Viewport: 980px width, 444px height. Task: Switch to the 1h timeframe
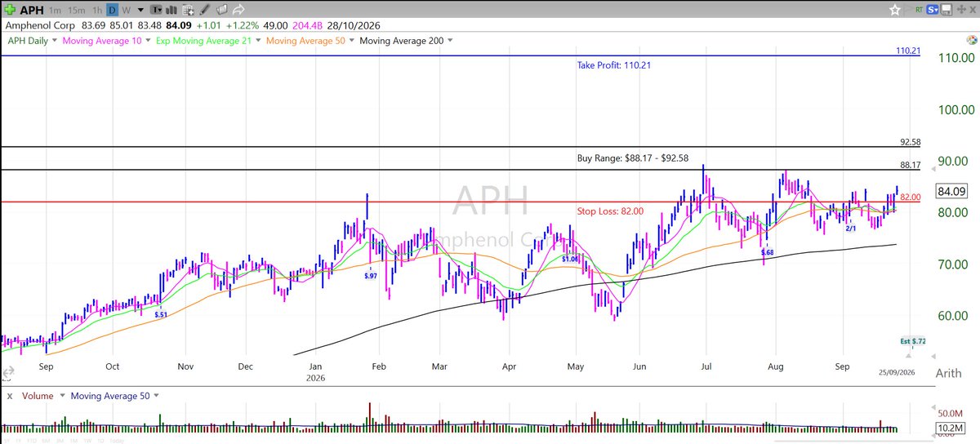click(97, 10)
